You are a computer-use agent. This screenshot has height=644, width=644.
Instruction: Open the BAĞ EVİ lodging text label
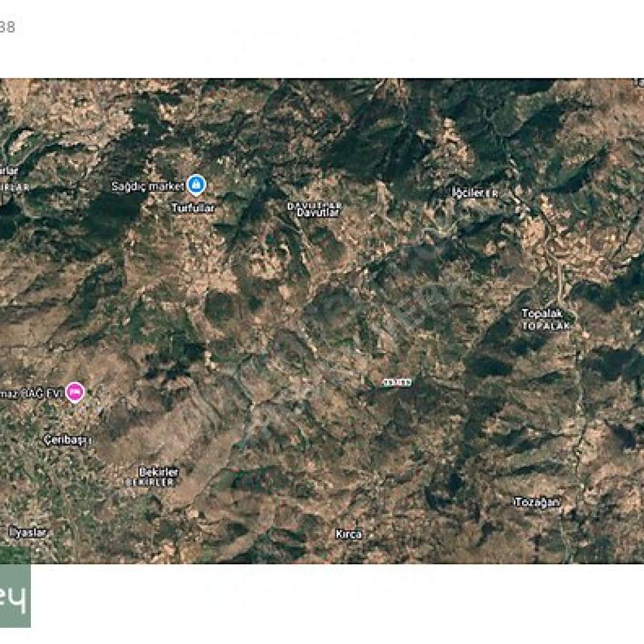click(x=31, y=394)
